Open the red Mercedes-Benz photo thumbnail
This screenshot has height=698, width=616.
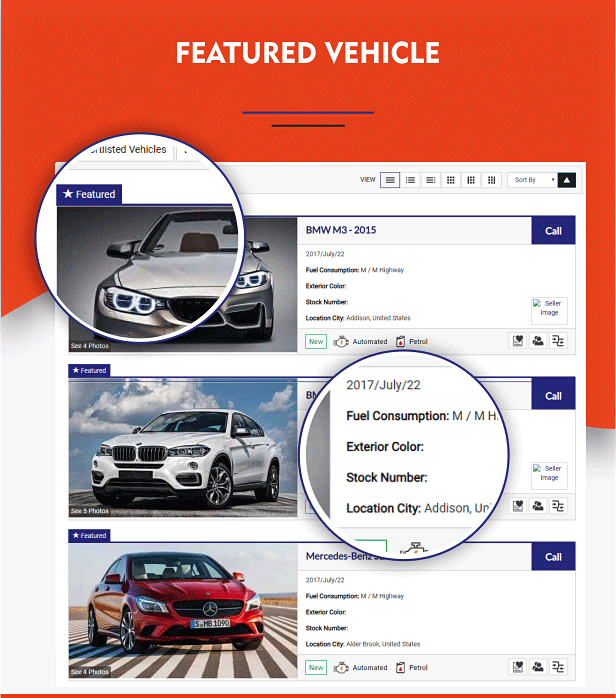pyautogui.click(x=182, y=610)
